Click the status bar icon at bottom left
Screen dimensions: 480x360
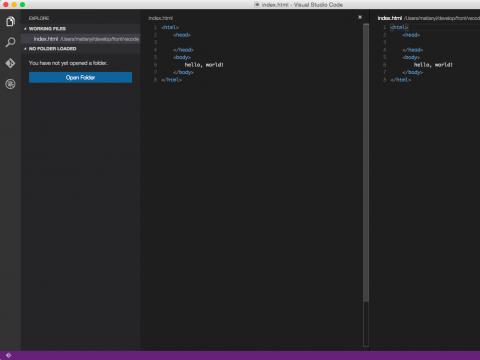8,355
